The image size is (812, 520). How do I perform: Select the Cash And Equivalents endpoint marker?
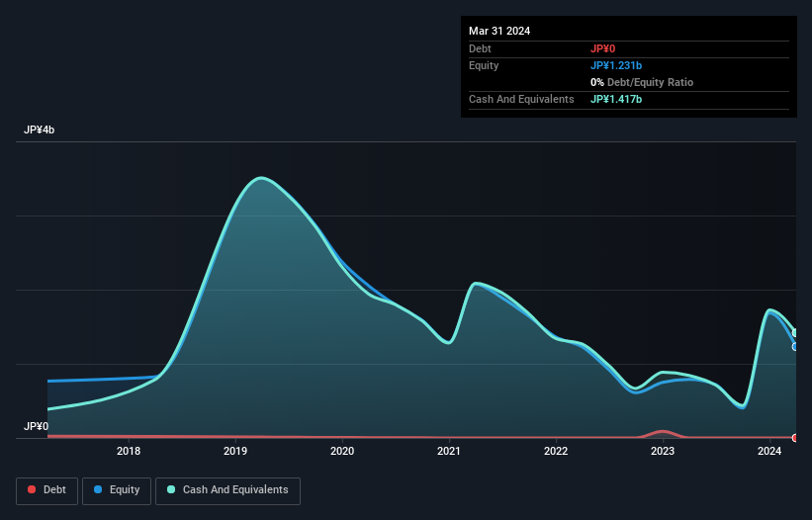coord(795,333)
